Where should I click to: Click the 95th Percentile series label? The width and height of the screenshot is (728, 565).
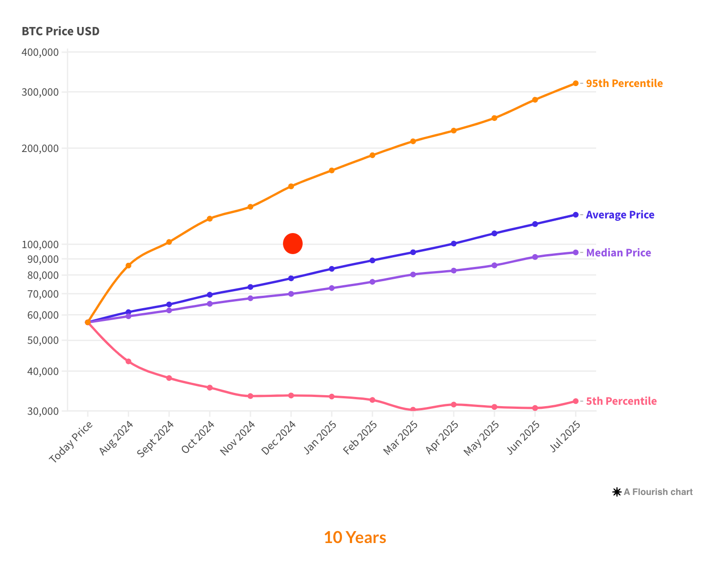pyautogui.click(x=624, y=83)
